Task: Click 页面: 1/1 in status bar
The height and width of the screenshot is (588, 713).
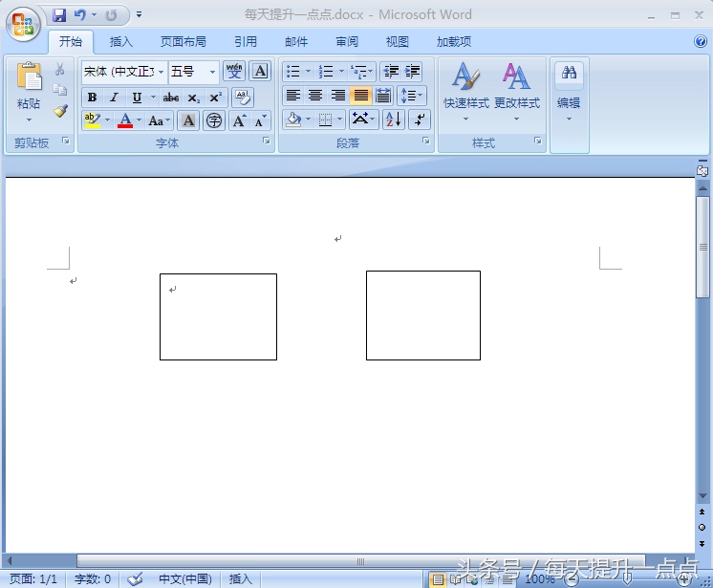Action: click(33, 578)
